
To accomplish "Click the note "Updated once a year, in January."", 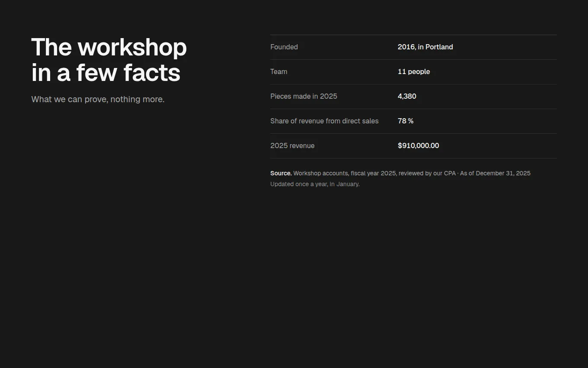I will click(315, 184).
